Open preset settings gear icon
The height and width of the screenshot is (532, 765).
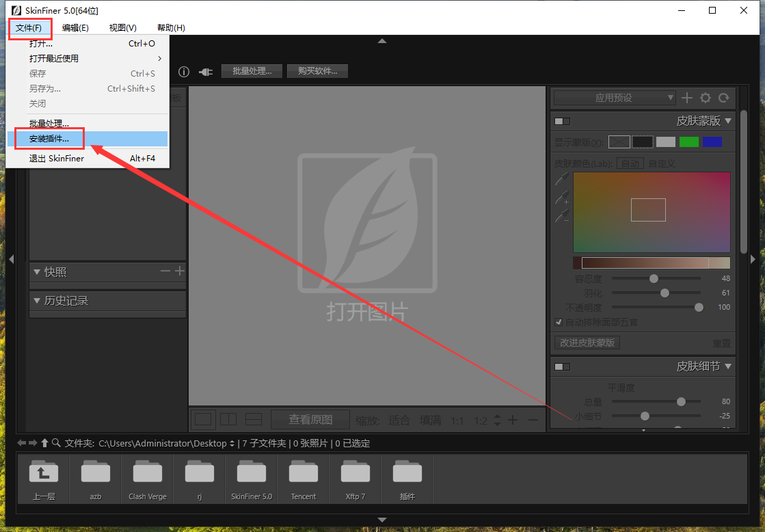tap(706, 98)
